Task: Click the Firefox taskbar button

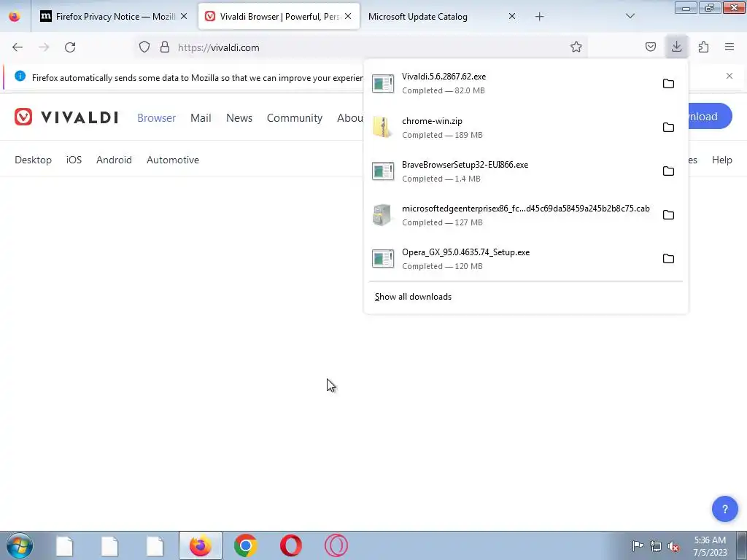Action: 201,545
